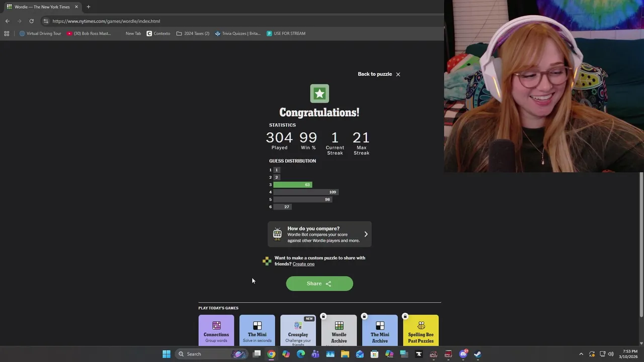Click the lock badge on Spelling Bee card

(x=405, y=316)
